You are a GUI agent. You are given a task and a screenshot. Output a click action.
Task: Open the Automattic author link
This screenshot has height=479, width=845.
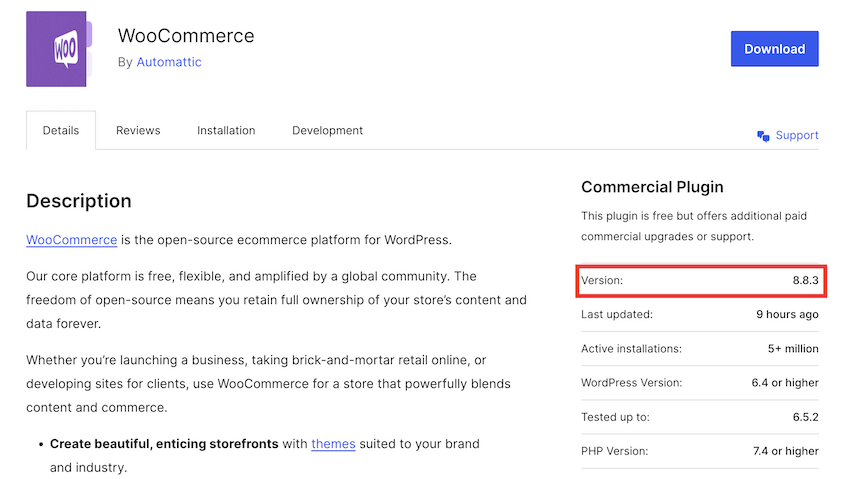tap(169, 62)
